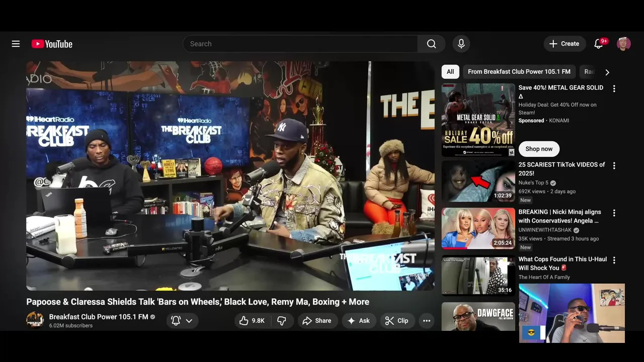Click Nuke's Top 5 channel name
Screen dimensions: 644x362
point(534,183)
